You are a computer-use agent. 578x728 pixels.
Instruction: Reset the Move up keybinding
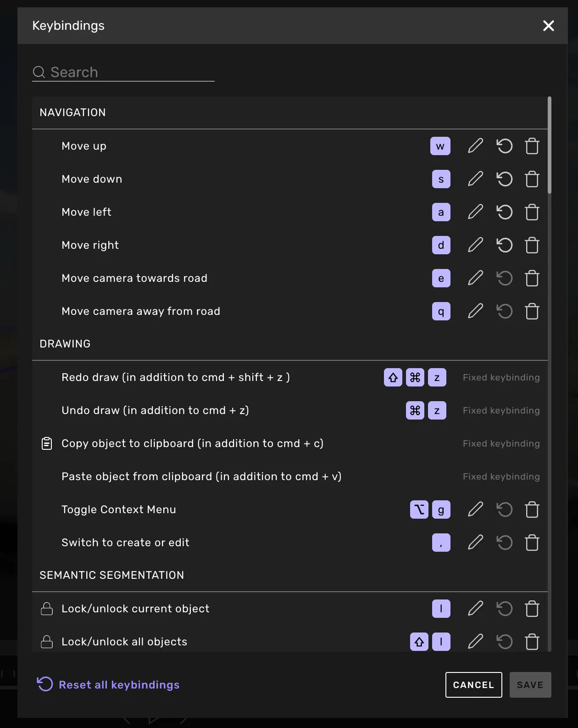point(504,146)
